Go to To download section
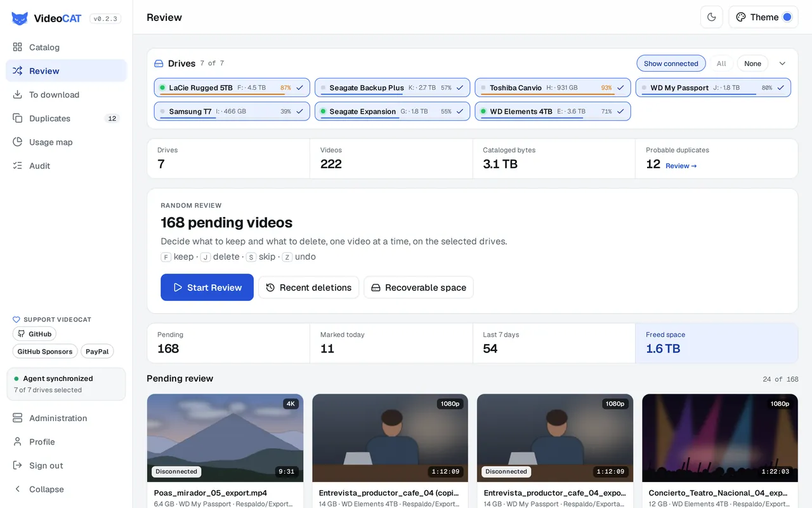 coord(66,95)
